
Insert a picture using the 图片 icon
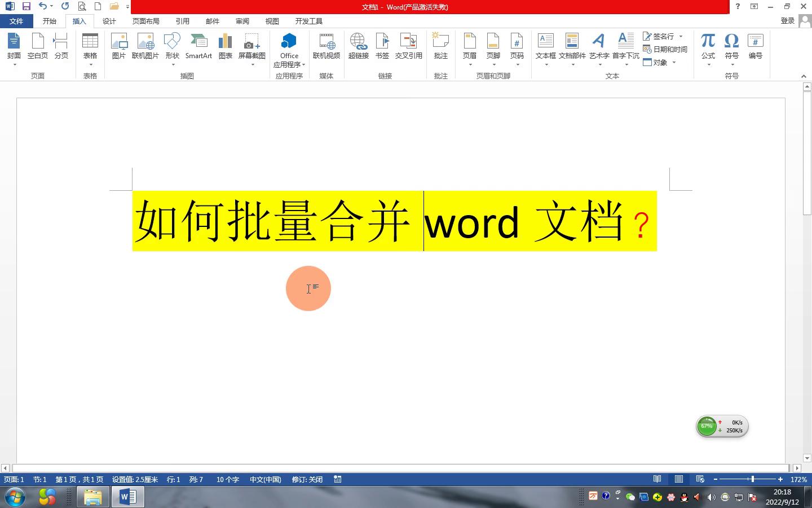118,48
